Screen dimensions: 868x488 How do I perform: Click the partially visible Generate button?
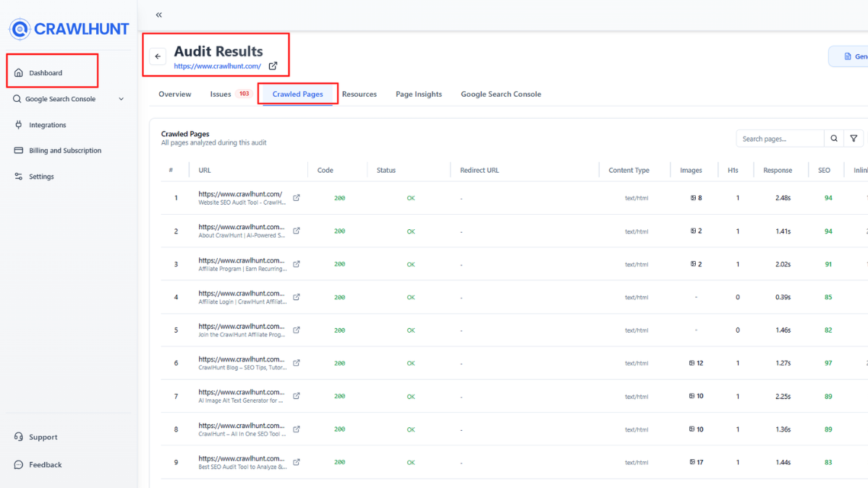[x=848, y=56]
